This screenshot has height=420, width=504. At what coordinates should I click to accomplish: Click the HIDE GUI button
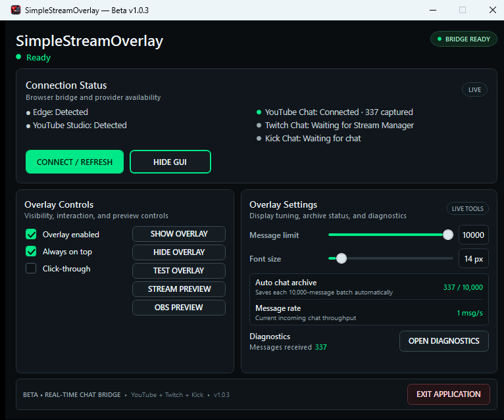pyautogui.click(x=170, y=162)
